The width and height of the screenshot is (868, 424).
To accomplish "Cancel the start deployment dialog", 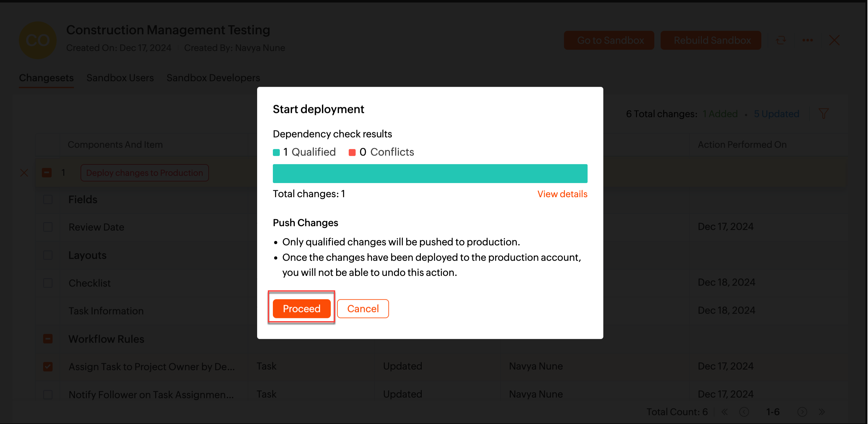I will pyautogui.click(x=363, y=309).
